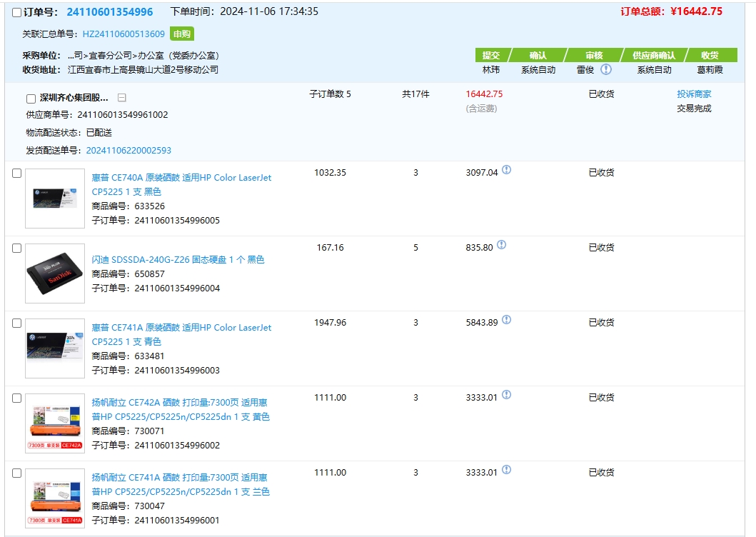Image resolution: width=756 pixels, height=537 pixels.
Task: Click sub-order number 24110601354996003
Action: pyautogui.click(x=177, y=370)
